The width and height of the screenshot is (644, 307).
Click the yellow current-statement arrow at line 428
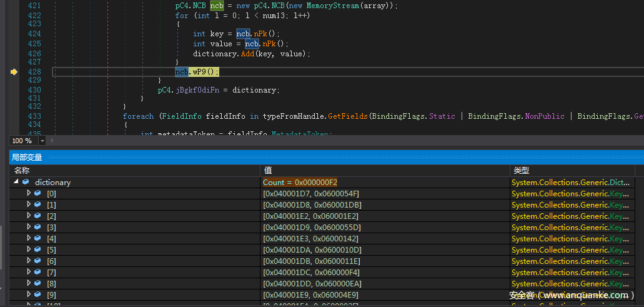13,72
